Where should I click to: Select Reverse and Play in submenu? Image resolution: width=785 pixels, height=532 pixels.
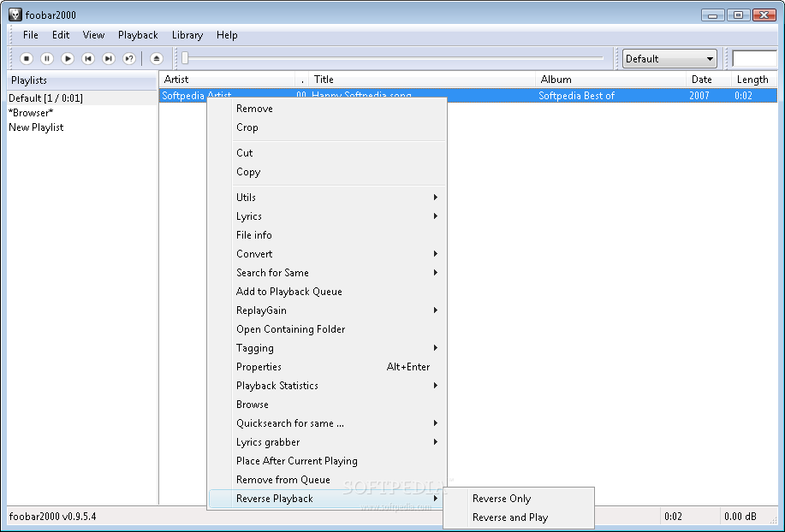point(519,517)
